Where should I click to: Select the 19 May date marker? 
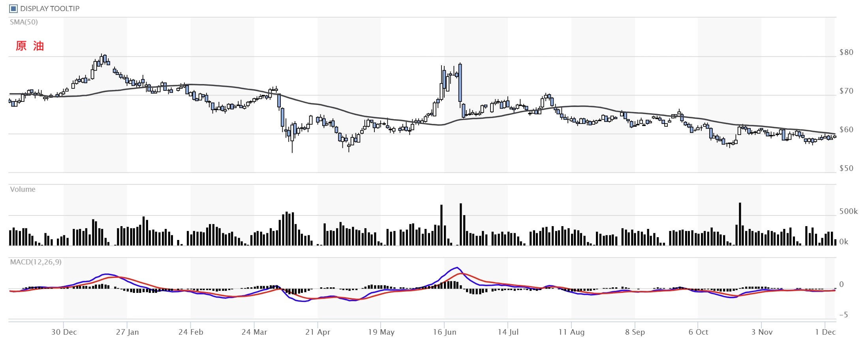[x=381, y=332]
